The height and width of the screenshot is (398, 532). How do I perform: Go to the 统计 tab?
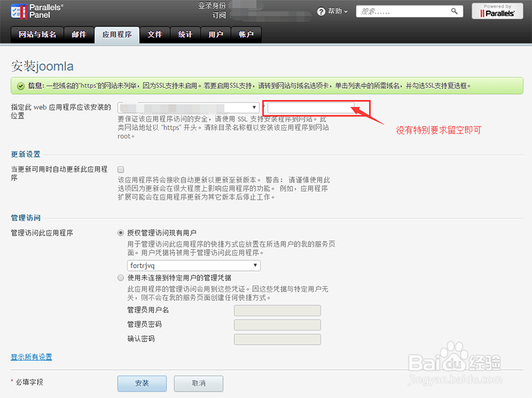tap(185, 34)
